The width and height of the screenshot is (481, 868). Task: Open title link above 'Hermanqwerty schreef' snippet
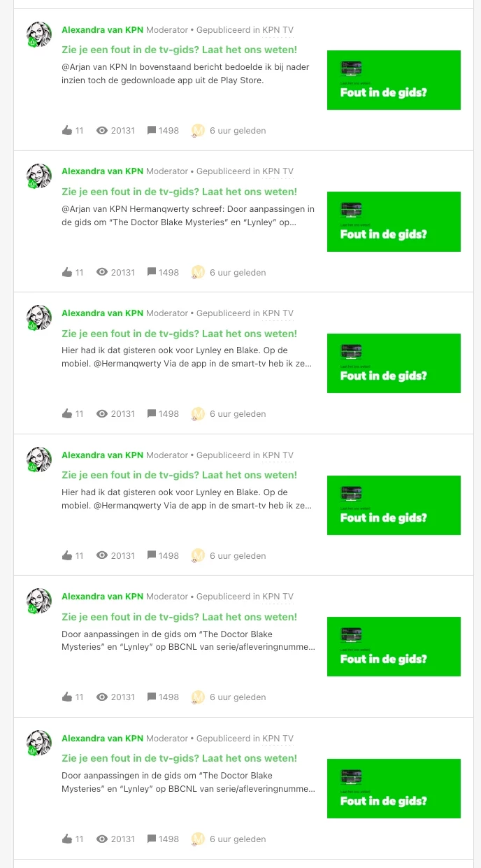point(179,192)
